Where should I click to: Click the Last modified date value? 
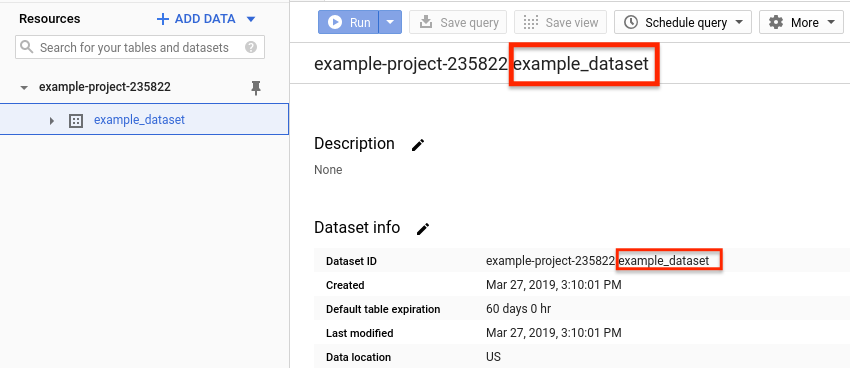click(x=554, y=332)
